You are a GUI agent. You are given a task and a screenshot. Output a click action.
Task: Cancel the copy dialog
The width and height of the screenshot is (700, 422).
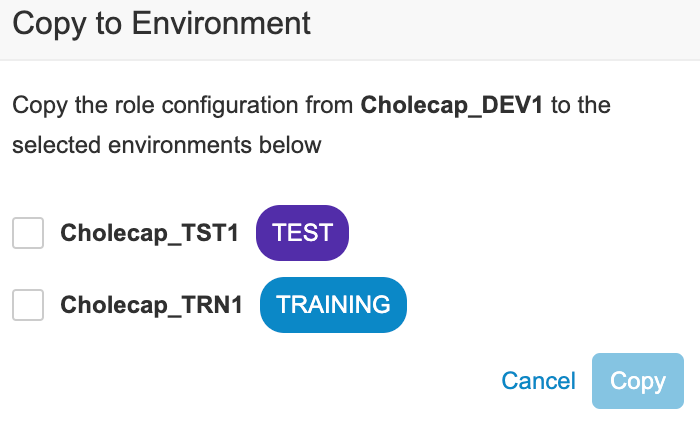coord(538,381)
